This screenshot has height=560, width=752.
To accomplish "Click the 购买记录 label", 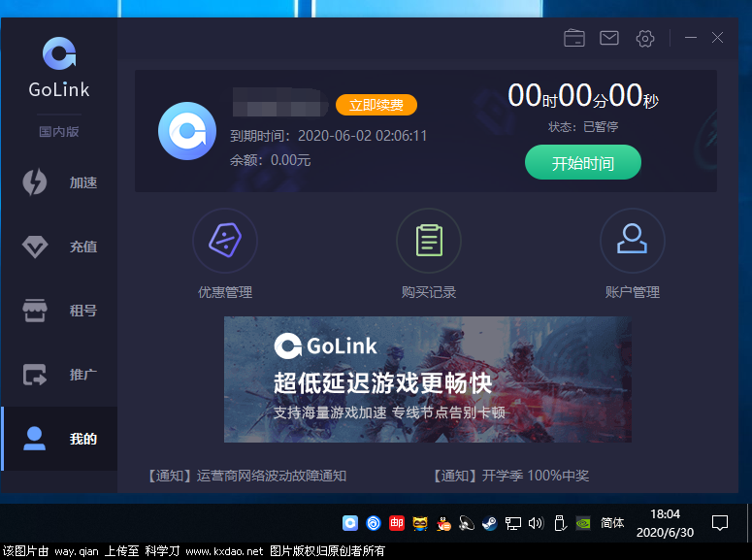I will pos(429,292).
